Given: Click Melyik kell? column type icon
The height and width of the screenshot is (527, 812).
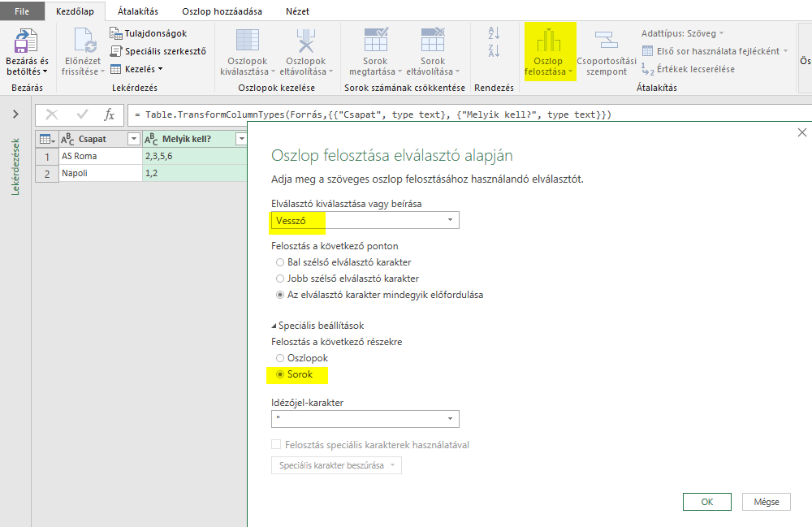Looking at the screenshot, I should (151, 139).
